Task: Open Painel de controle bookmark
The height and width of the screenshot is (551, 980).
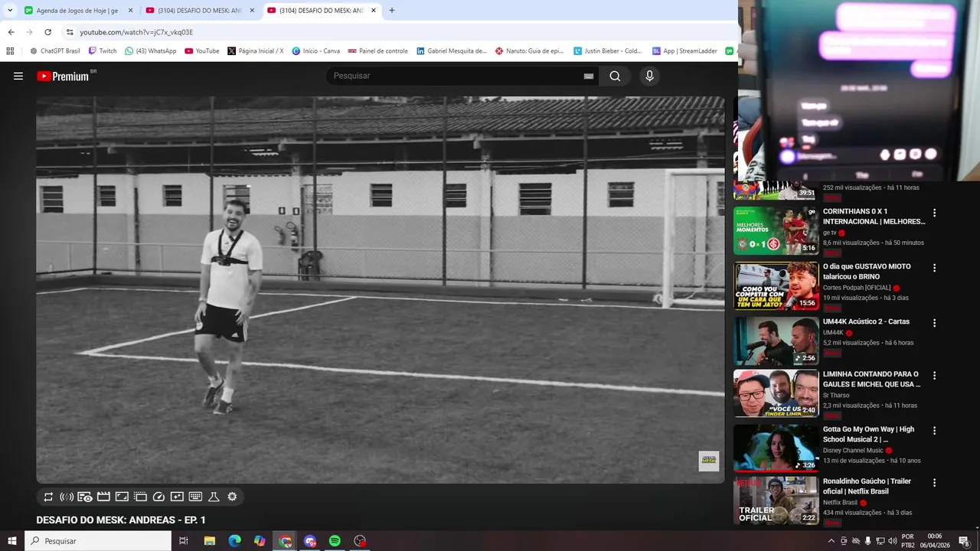Action: click(x=377, y=51)
